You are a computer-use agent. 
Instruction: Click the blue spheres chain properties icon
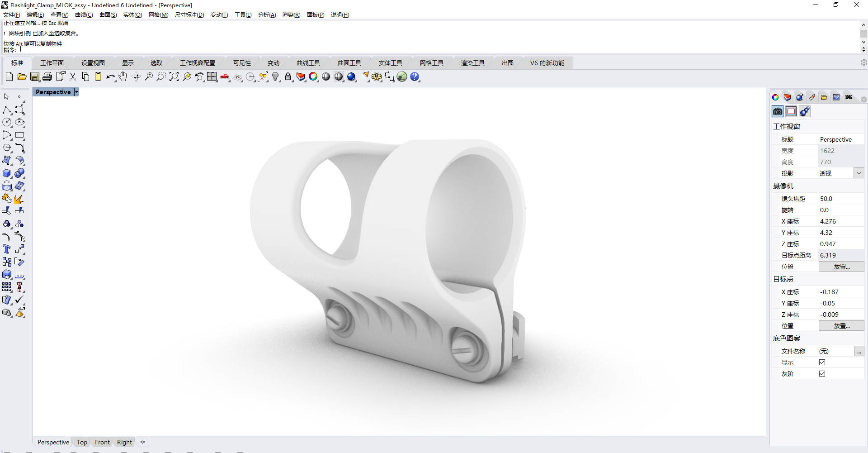click(805, 111)
